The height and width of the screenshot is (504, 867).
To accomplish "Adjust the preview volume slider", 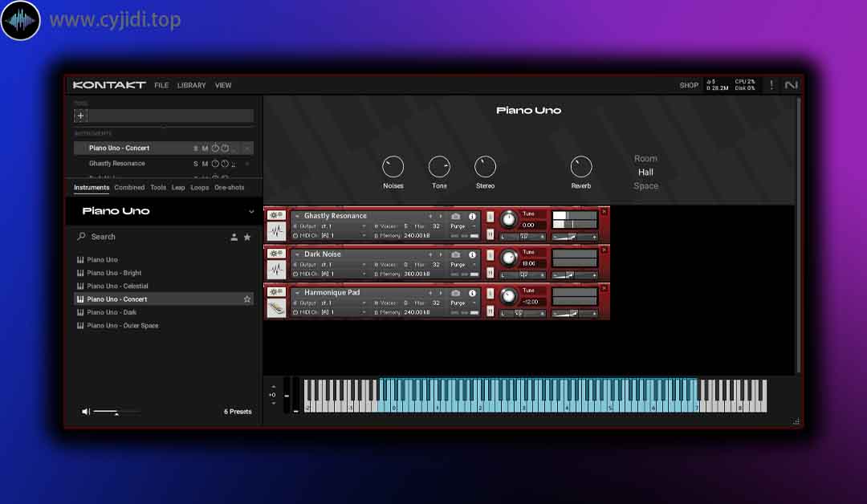I will click(116, 412).
